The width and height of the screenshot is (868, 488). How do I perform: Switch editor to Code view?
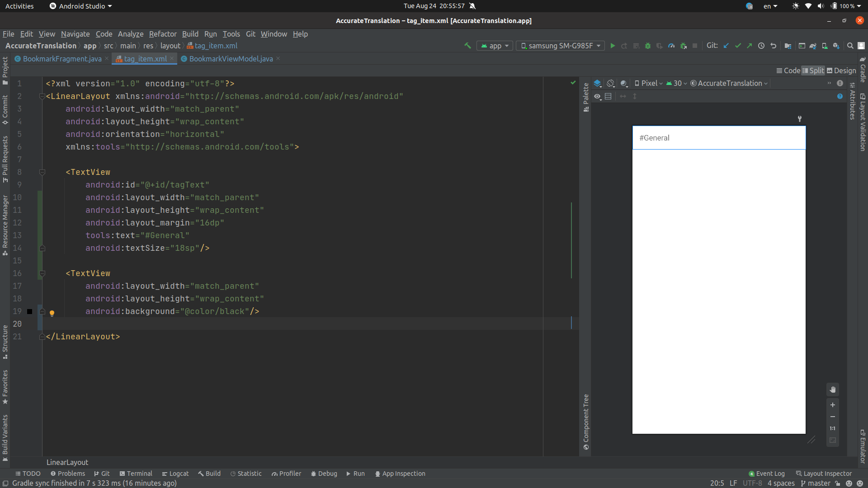(788, 70)
